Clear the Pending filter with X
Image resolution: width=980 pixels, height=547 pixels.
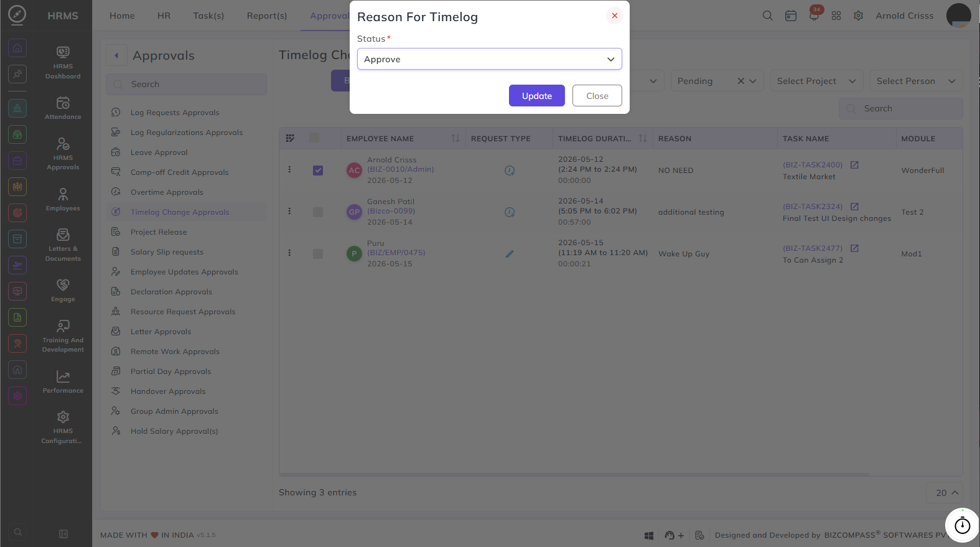[741, 81]
